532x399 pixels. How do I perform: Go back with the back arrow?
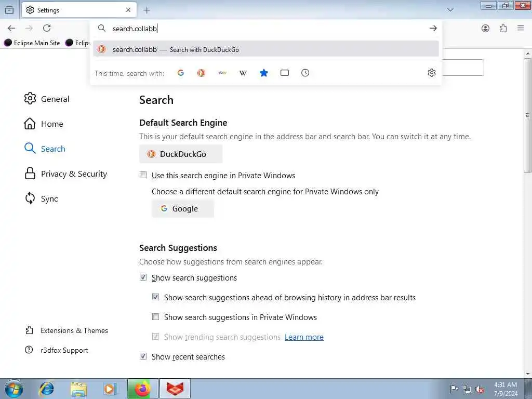(x=11, y=28)
